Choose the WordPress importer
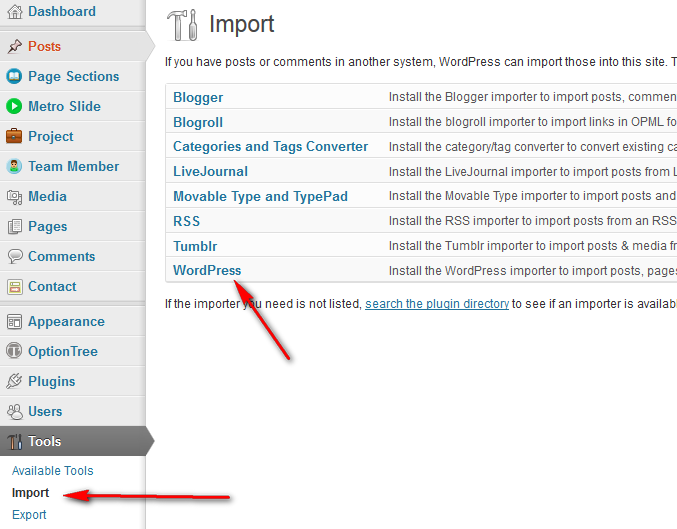Image resolution: width=677 pixels, height=529 pixels. pyautogui.click(x=207, y=270)
